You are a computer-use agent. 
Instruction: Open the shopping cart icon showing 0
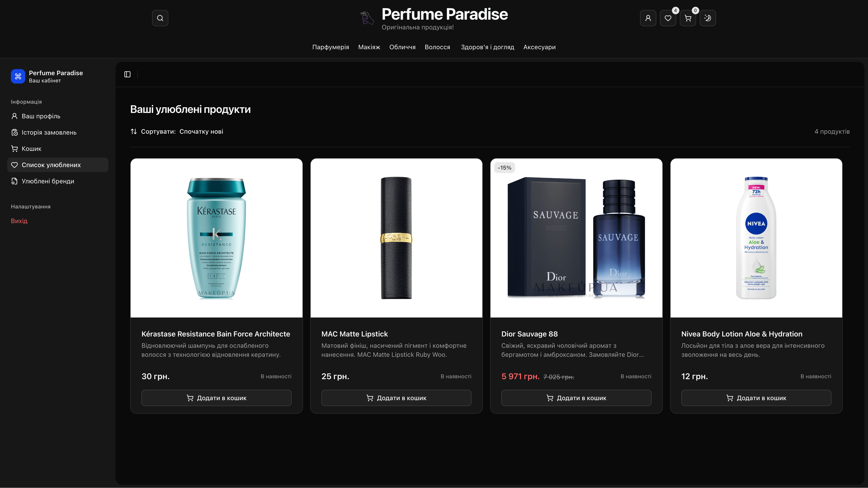coord(688,18)
